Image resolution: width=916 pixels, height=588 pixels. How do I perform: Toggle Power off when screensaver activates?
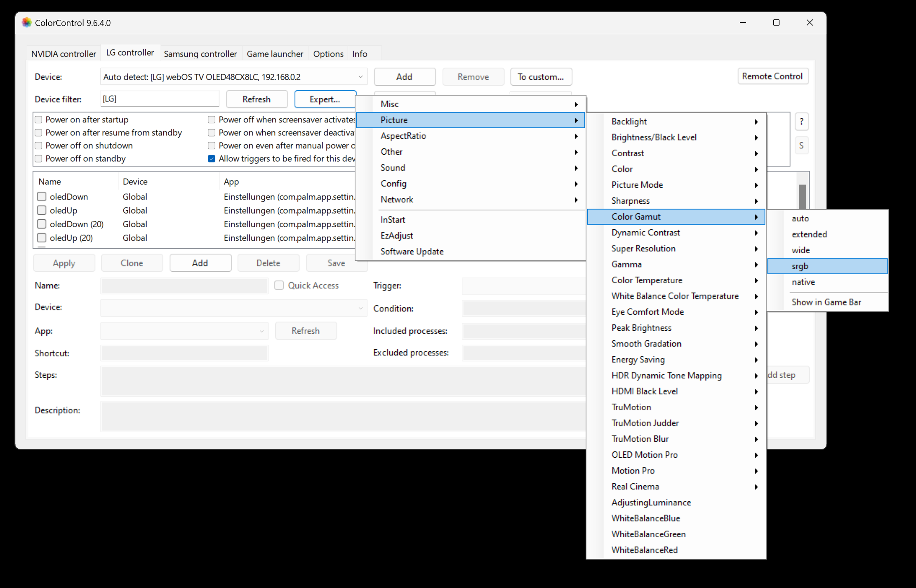[x=212, y=120]
